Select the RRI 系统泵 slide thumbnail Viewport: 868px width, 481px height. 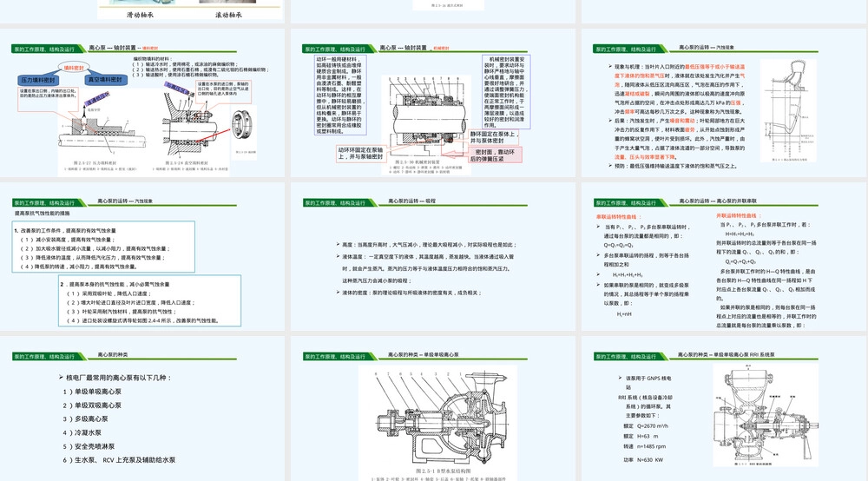[724, 408]
